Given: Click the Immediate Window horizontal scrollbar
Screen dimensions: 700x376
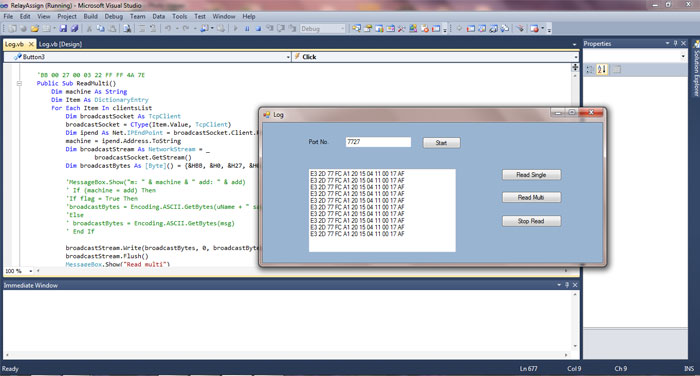Looking at the screenshot, I should click(x=287, y=355).
